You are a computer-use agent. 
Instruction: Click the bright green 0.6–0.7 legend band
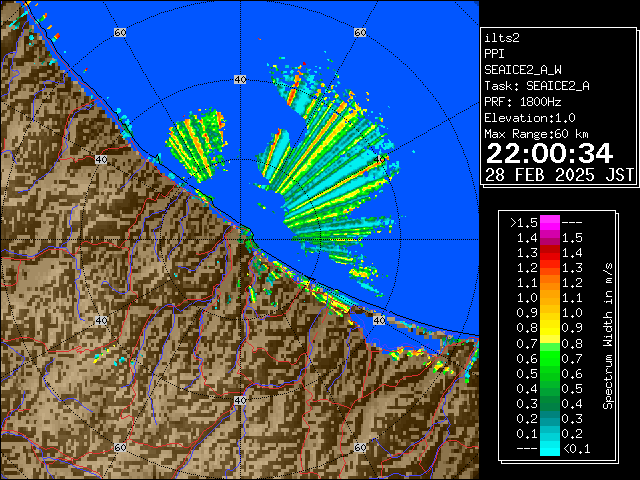click(x=550, y=358)
